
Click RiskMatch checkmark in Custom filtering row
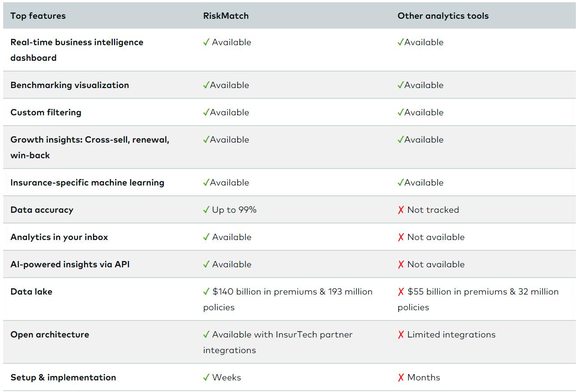(x=206, y=113)
